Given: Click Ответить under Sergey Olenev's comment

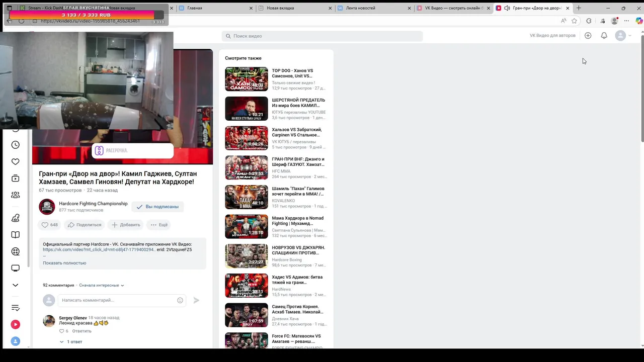Looking at the screenshot, I should (82, 331).
